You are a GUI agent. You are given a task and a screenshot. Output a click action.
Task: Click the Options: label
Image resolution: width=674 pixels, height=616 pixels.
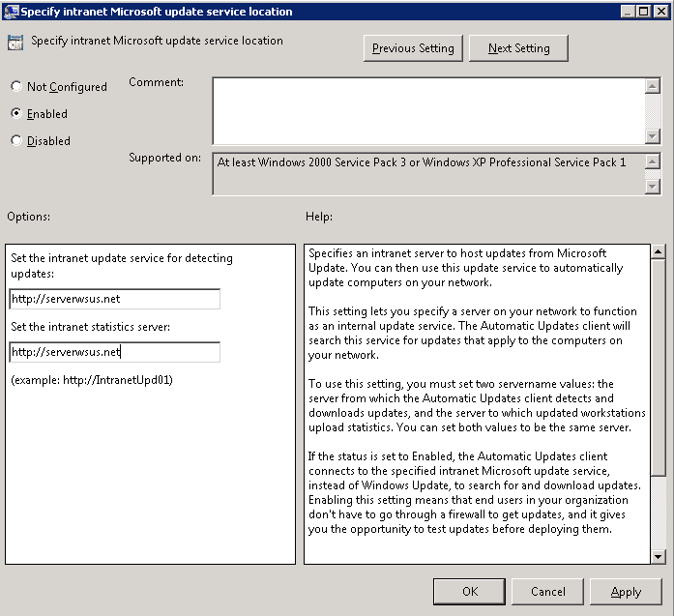(x=28, y=217)
